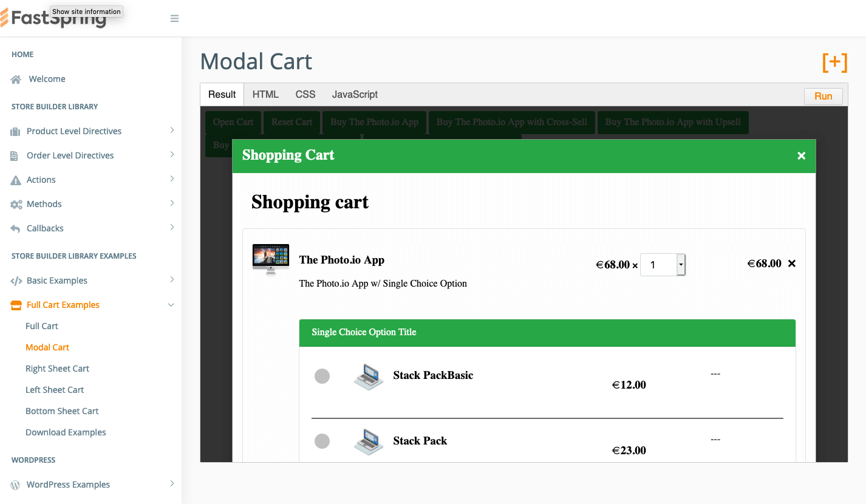Open the Right Sheet Cart example
Screen dimensions: 866x504
(x=57, y=369)
